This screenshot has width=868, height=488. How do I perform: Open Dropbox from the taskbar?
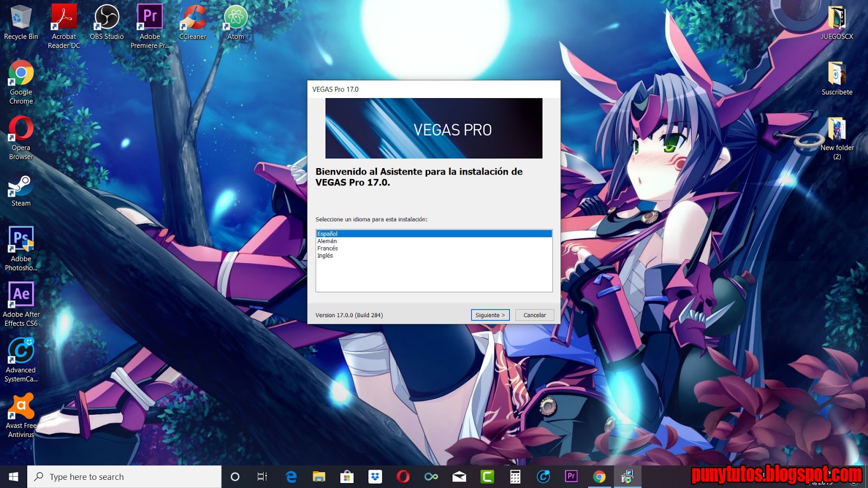click(x=375, y=477)
